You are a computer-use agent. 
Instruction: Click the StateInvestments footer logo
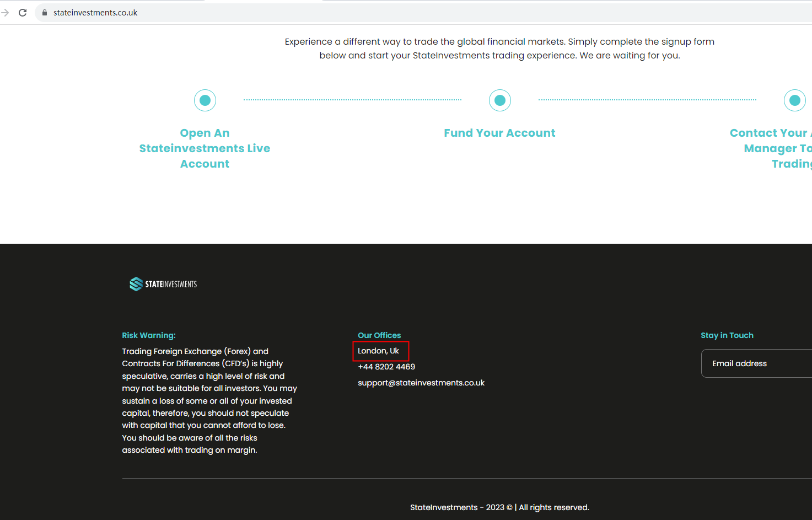[163, 284]
